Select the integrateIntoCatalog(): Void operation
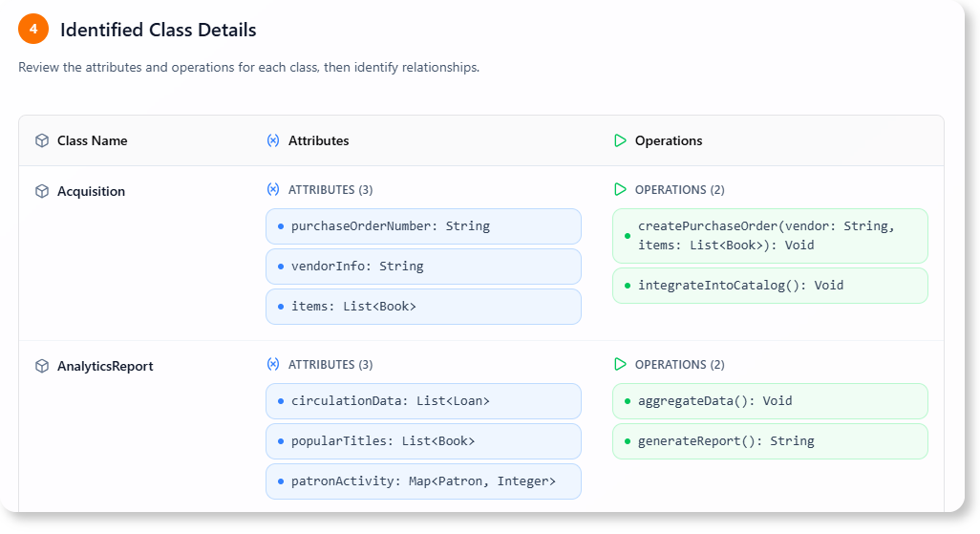 [x=770, y=286]
